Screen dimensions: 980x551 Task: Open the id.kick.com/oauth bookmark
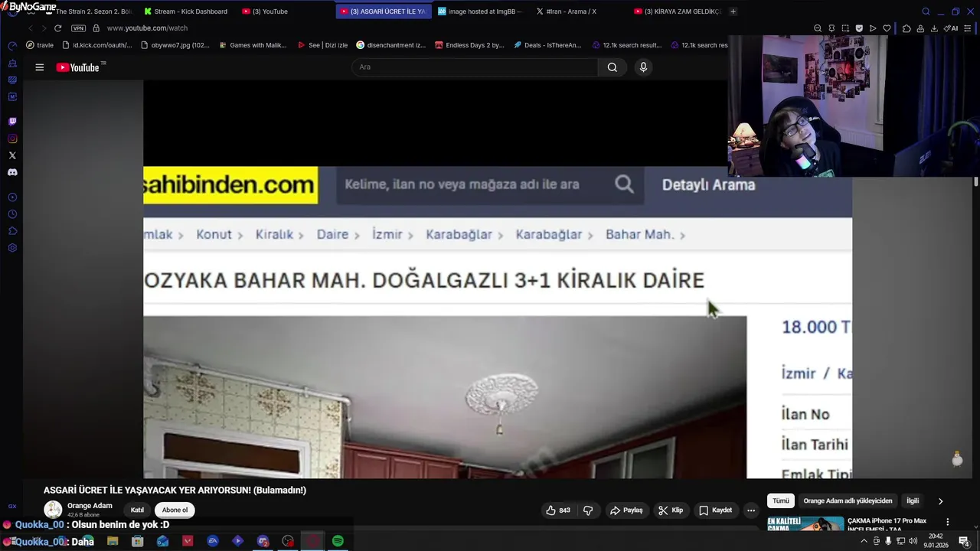coord(96,45)
